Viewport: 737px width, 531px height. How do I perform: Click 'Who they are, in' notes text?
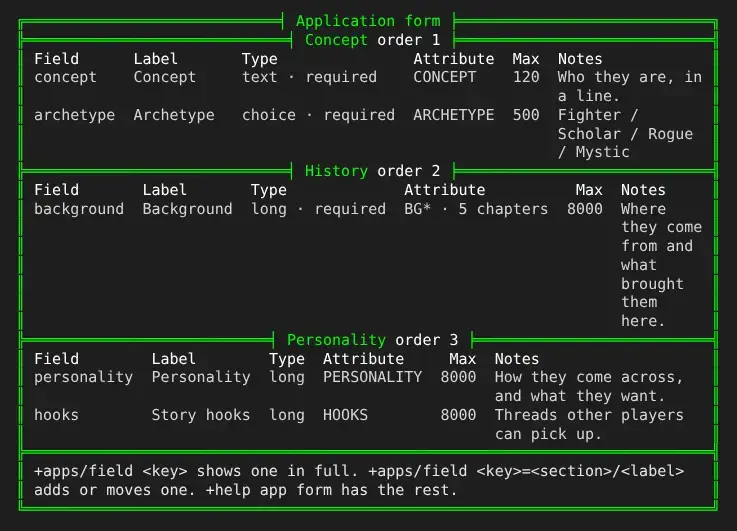630,77
